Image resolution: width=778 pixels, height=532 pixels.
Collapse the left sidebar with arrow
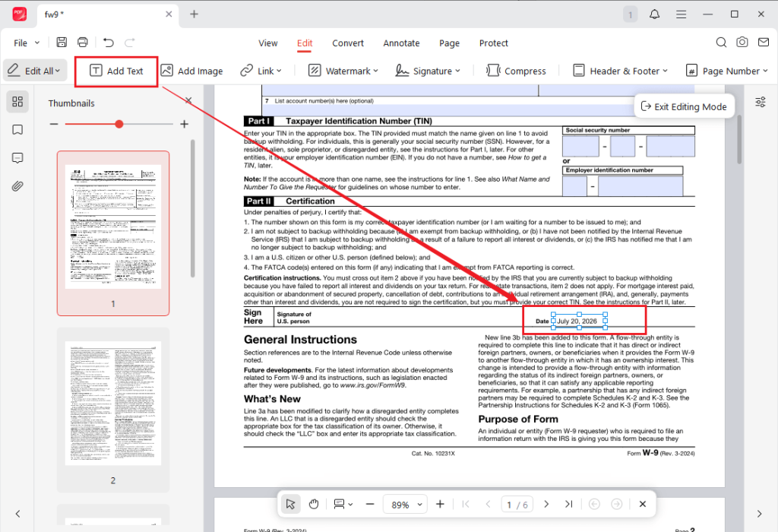(x=17, y=514)
